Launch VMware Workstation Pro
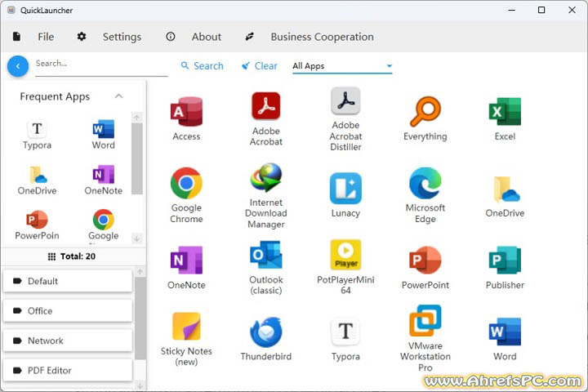This screenshot has height=392, width=588. [x=425, y=339]
